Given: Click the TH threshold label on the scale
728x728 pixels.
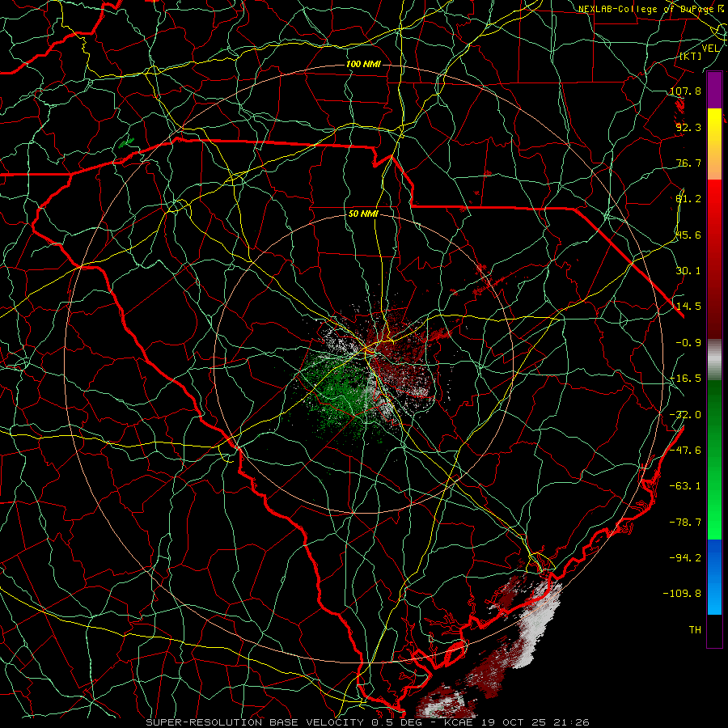Looking at the screenshot, I should [695, 630].
